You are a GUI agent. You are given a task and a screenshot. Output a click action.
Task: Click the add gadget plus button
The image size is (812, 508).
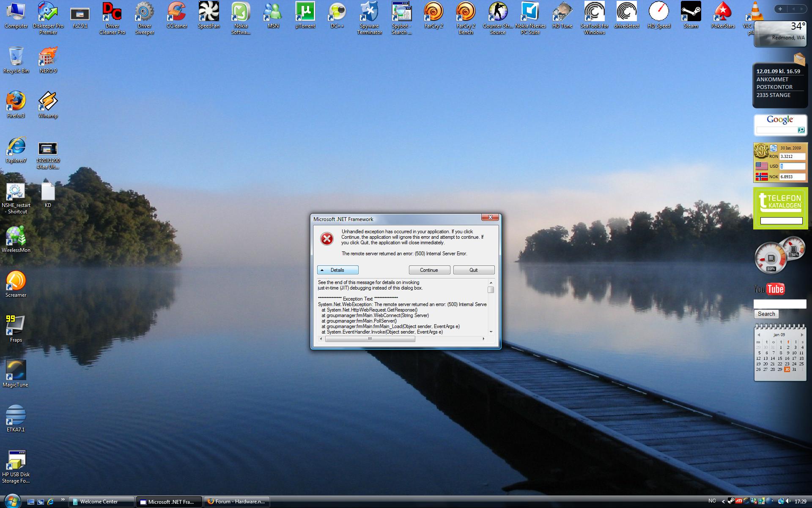(x=780, y=9)
